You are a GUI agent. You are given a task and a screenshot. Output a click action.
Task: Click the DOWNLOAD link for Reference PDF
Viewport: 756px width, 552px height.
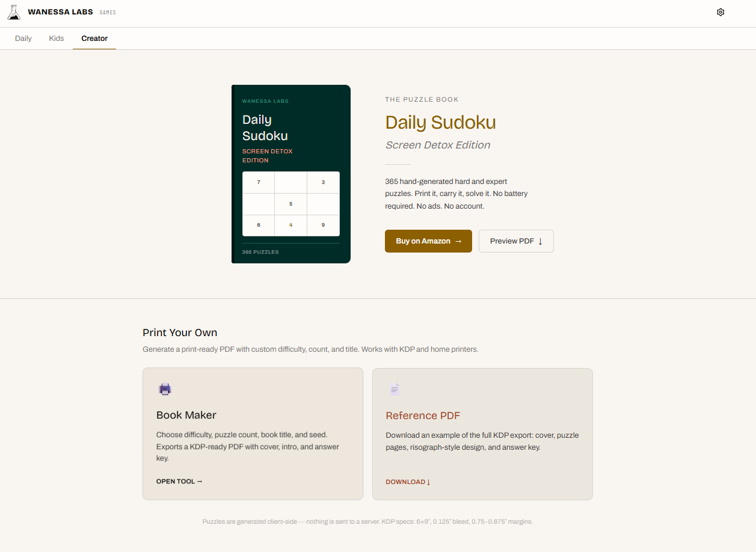click(x=408, y=482)
